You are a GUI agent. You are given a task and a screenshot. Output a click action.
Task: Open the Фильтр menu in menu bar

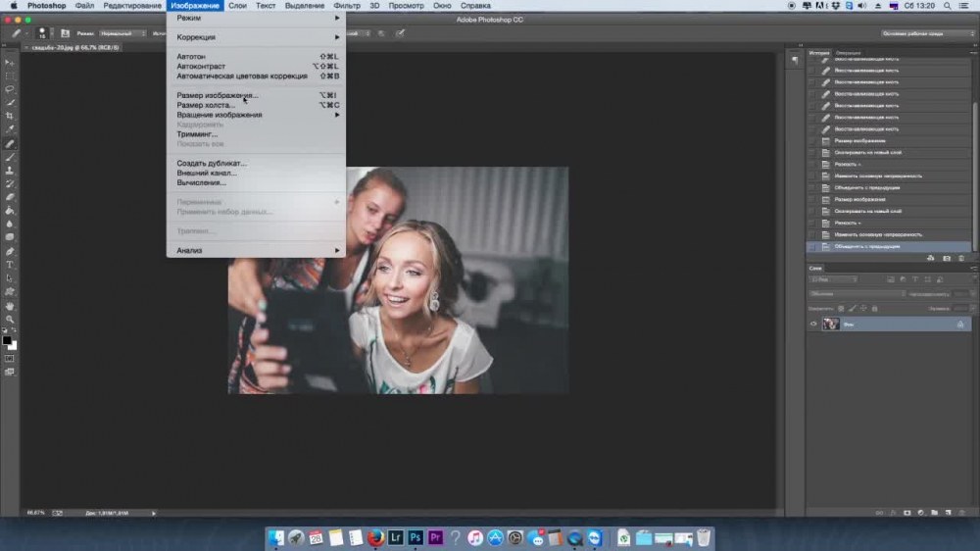click(x=347, y=6)
